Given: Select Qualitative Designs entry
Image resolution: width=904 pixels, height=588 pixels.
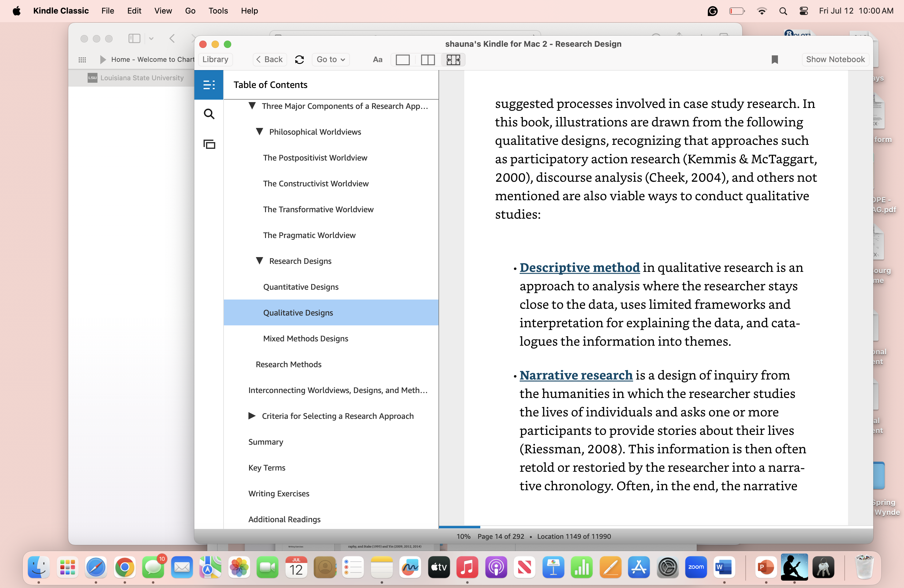Looking at the screenshot, I should [331, 313].
